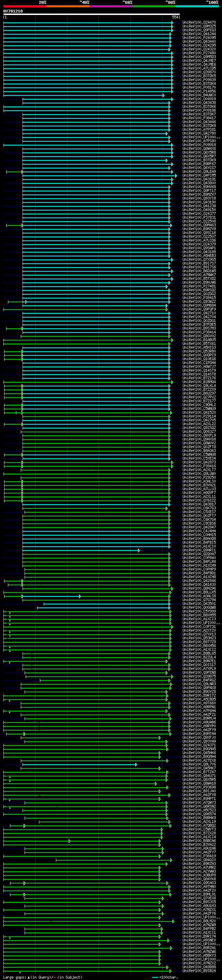Click the purple ~60% identity legend segment
Viewport: 222px width, 980px height.
(x=111, y=6)
